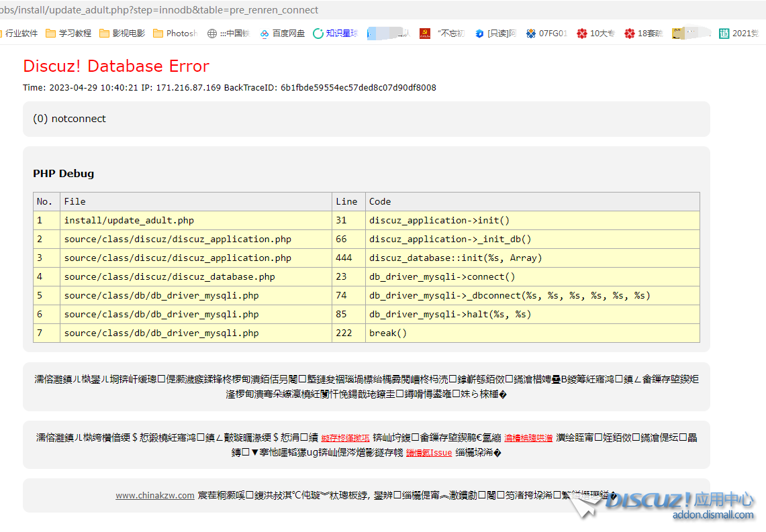Open the 影视电影 bookmark folder
Screen dimensions: 766x532
(122, 34)
